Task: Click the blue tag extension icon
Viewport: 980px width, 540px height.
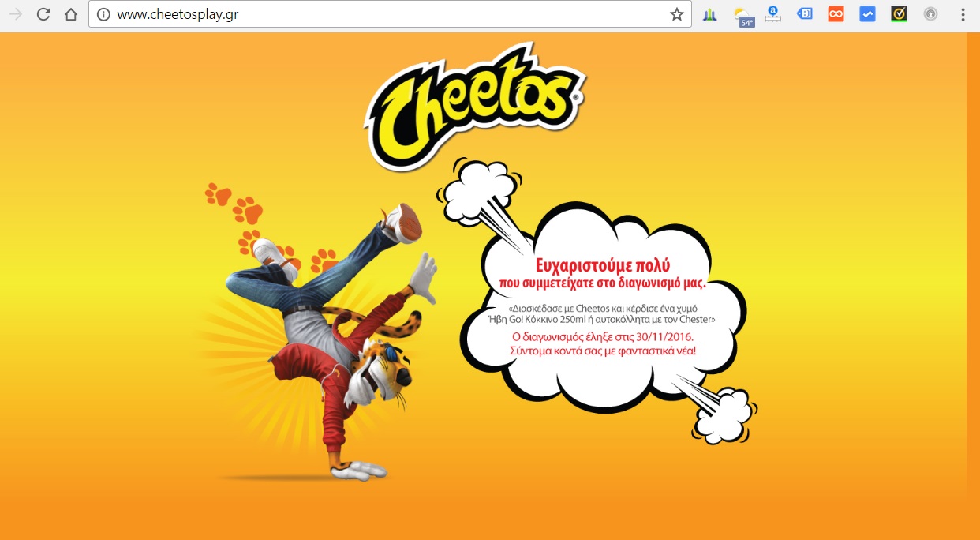Action: (x=804, y=13)
